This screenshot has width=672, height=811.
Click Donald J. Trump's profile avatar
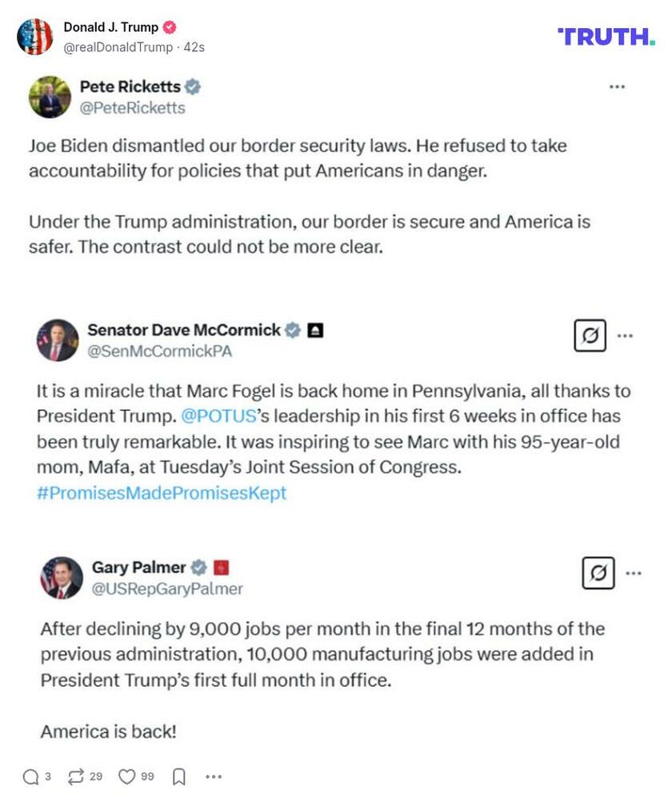pos(35,37)
